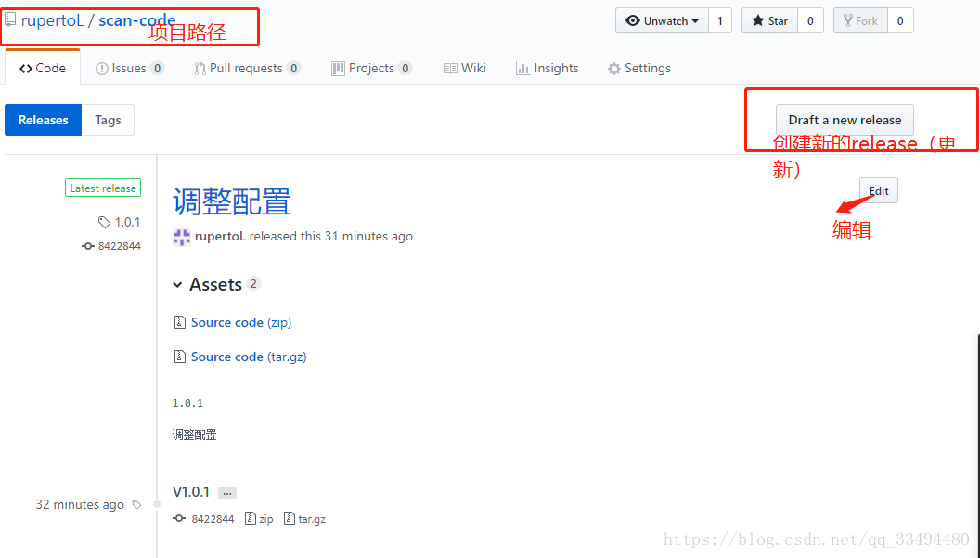Open the Unwatch dropdown
This screenshot has height=558, width=980.
point(662,20)
